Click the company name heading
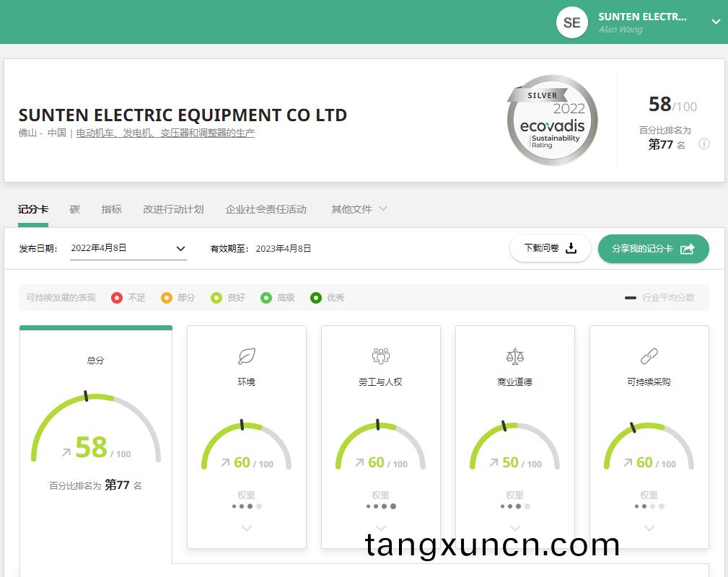Viewport: 728px width, 577px height. (x=183, y=115)
